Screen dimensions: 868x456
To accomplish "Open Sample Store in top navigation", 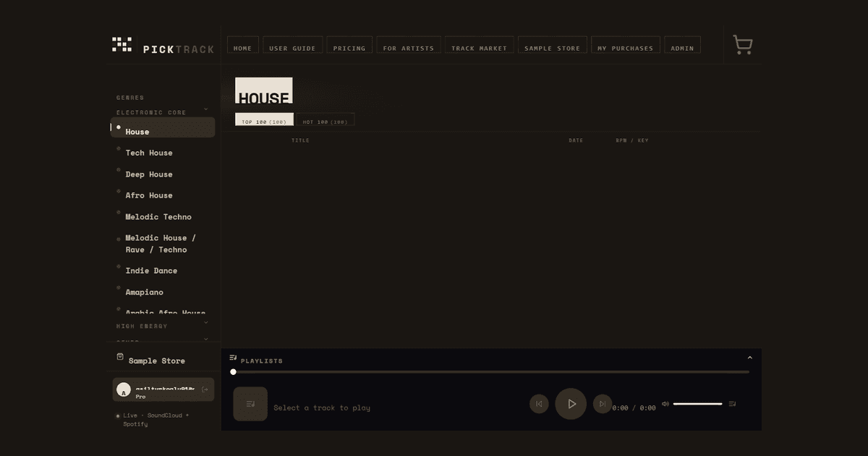I will 553,45.
